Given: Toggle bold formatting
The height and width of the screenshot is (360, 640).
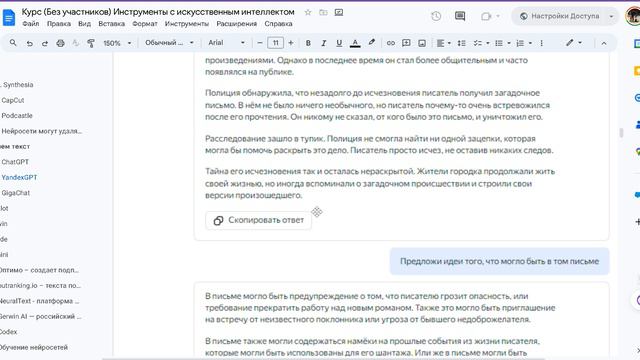Looking at the screenshot, I should [308, 43].
